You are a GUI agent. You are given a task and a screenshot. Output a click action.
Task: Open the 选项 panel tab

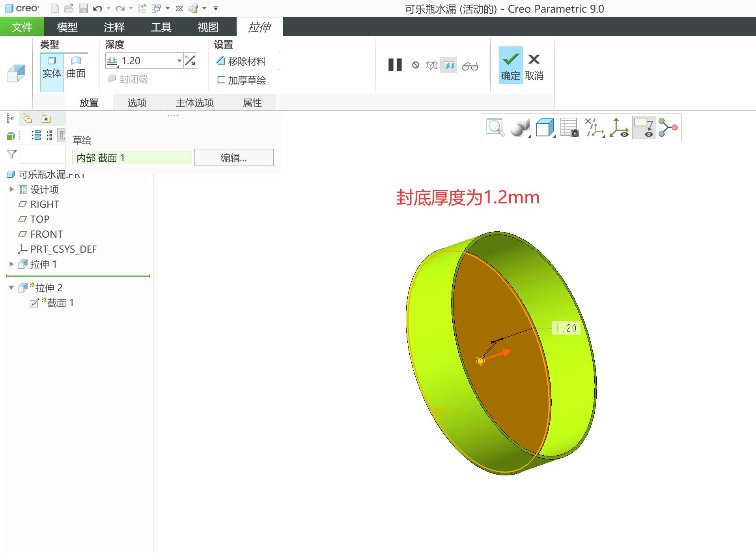pyautogui.click(x=137, y=102)
